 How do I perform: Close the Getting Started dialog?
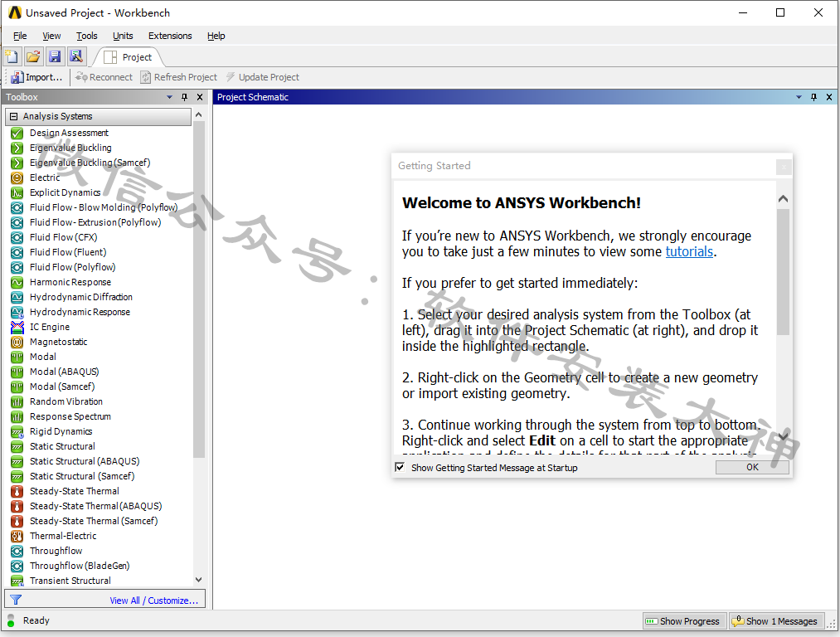pyautogui.click(x=784, y=168)
